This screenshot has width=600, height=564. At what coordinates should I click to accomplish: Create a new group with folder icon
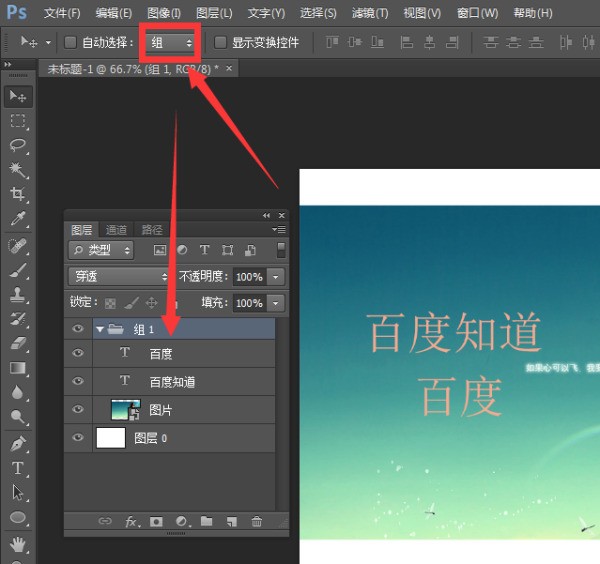click(206, 521)
